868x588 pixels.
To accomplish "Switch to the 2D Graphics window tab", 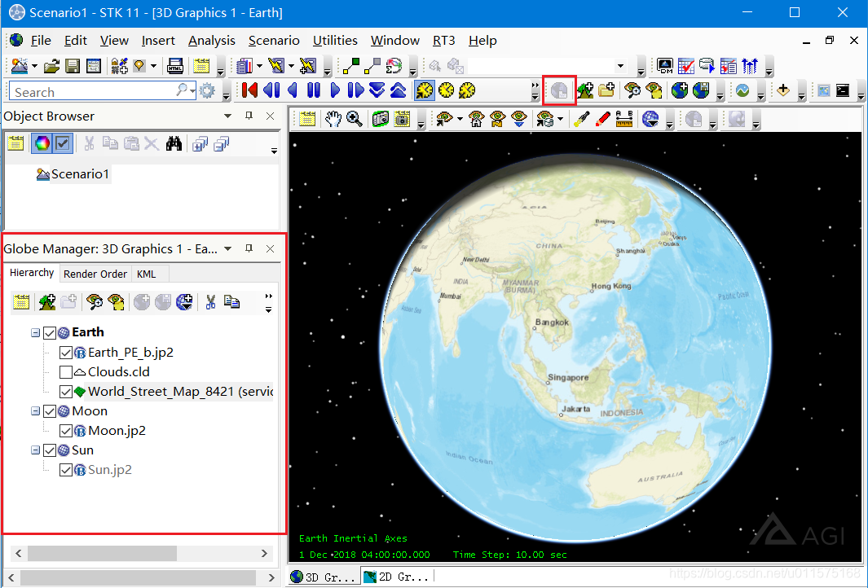I will (x=397, y=577).
